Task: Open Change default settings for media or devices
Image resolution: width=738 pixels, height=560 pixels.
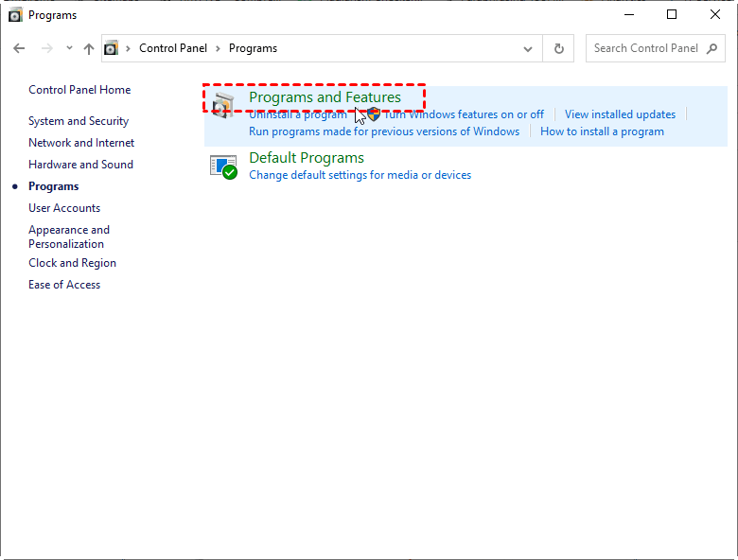Action: pyautogui.click(x=360, y=175)
